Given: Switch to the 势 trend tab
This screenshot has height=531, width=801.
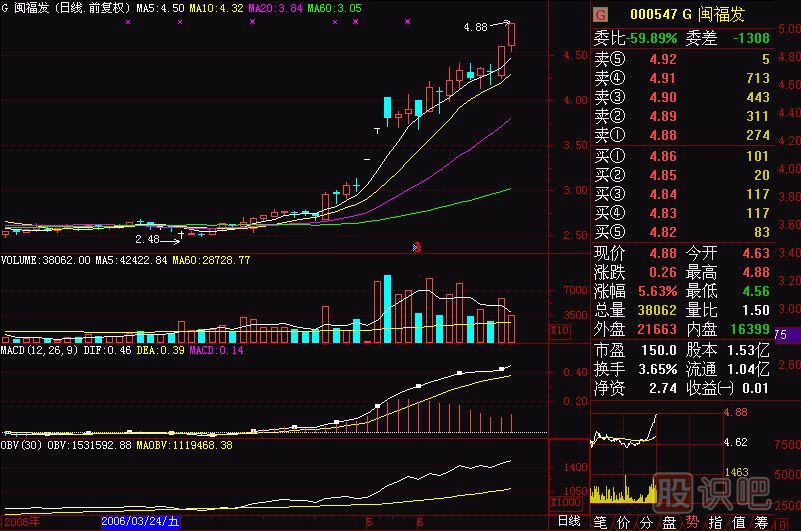Looking at the screenshot, I should point(692,521).
